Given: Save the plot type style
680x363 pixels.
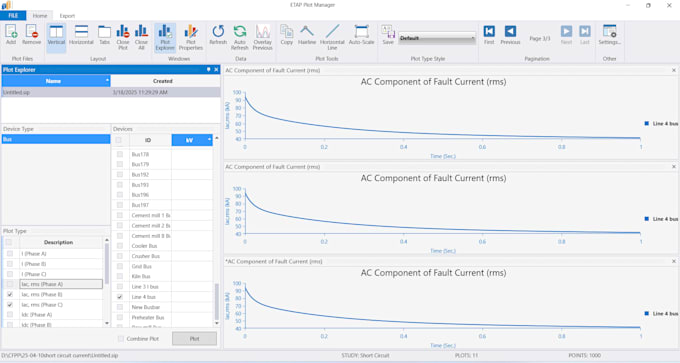Looking at the screenshot, I should 388,35.
